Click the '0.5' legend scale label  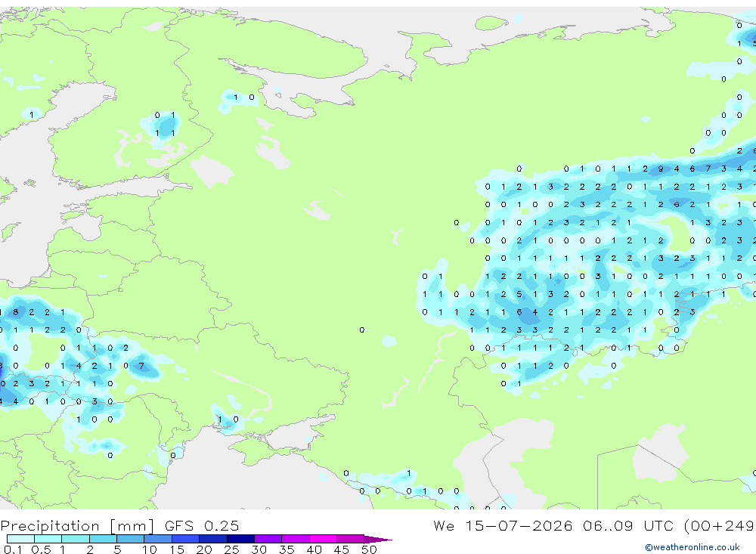point(41,549)
